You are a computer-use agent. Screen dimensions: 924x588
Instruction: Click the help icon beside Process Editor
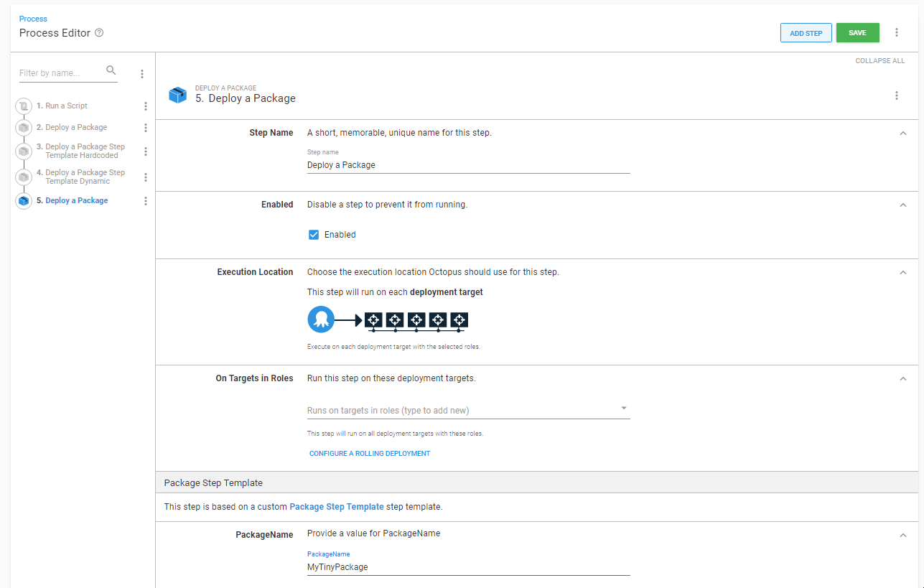(x=99, y=33)
